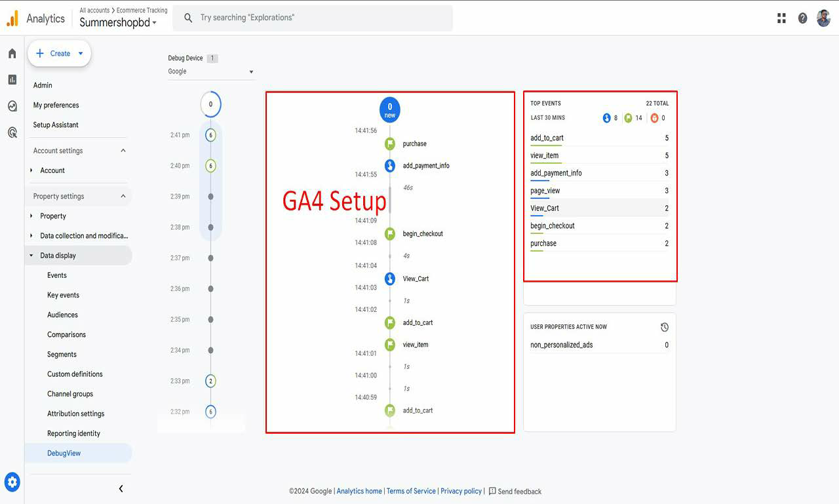839x504 pixels.
Task: Toggle the blue user-property event filter
Action: pos(606,118)
